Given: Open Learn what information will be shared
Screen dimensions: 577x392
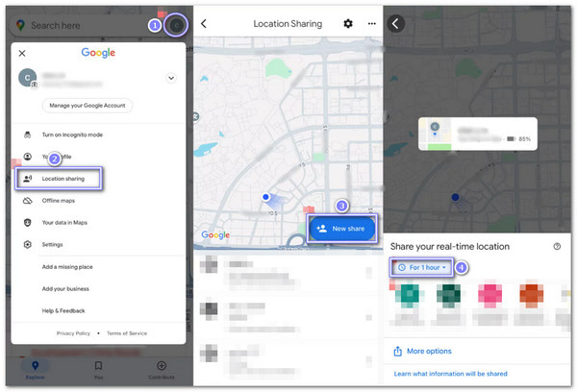Looking at the screenshot, I should pos(450,374).
